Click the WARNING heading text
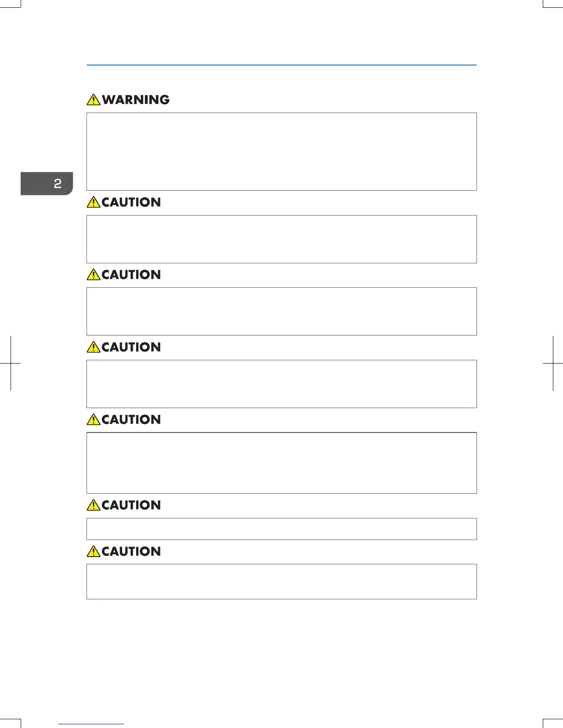Screen dimensions: 563x728 136,100
